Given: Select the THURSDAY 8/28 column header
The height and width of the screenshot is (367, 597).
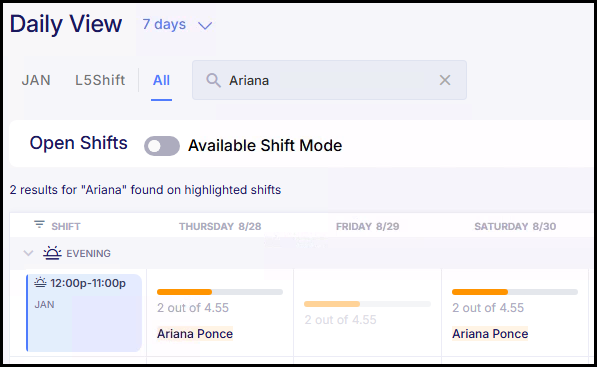Looking at the screenshot, I should [x=220, y=227].
